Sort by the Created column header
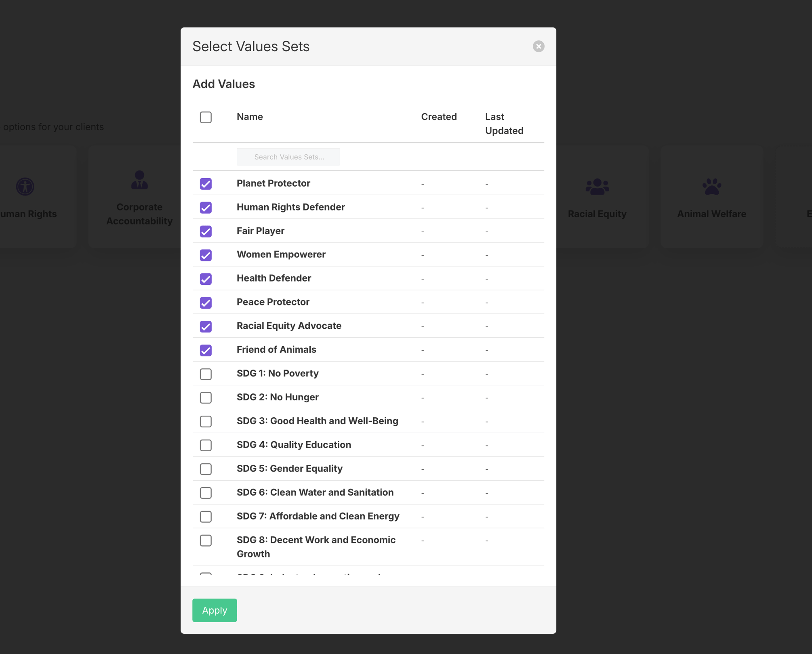Screen dimensions: 812x654 439,117
